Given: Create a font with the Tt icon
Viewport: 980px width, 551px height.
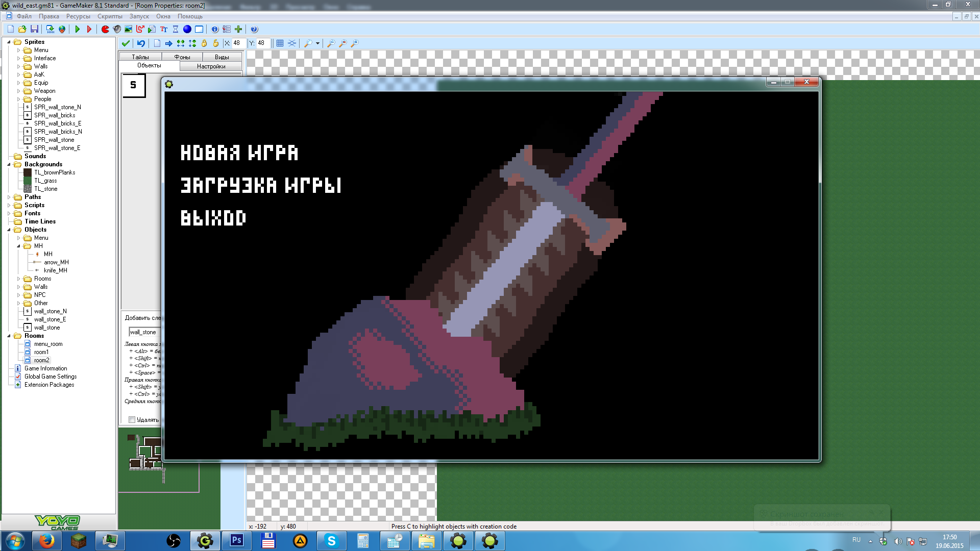Looking at the screenshot, I should 164,29.
